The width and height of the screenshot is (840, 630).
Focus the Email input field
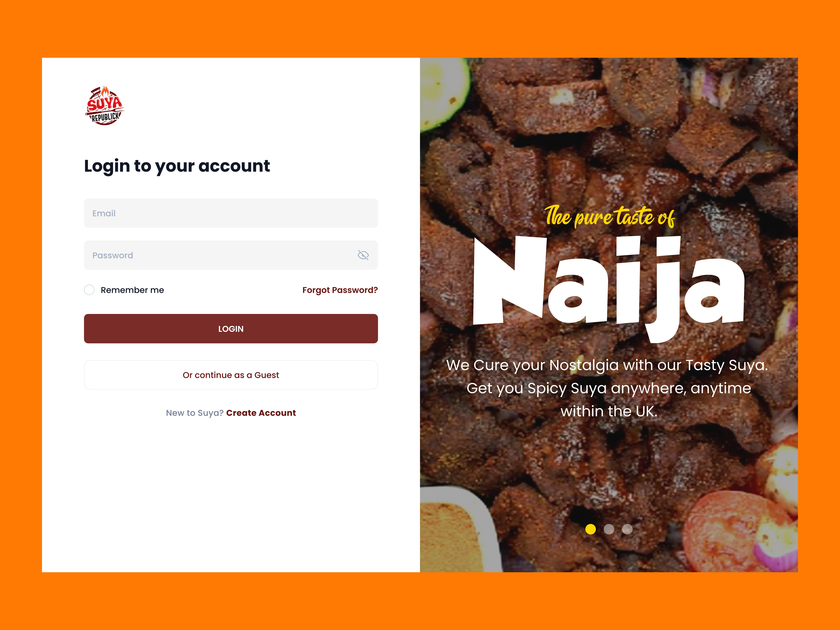231,213
